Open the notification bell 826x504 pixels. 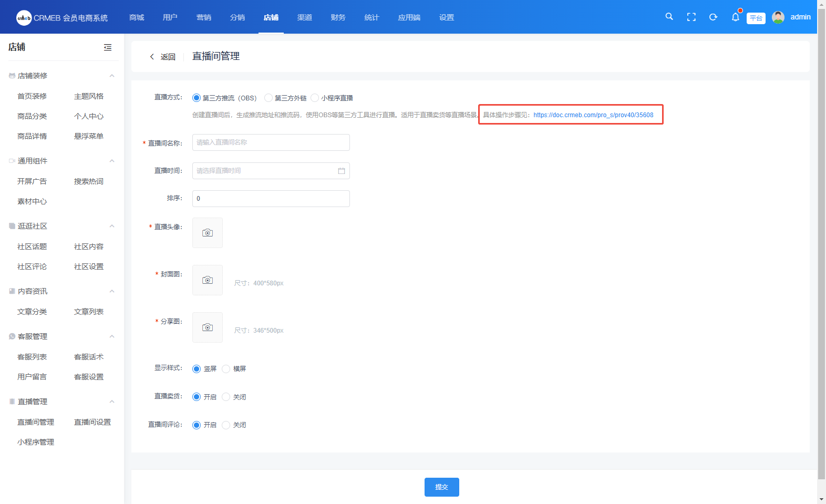(x=735, y=17)
